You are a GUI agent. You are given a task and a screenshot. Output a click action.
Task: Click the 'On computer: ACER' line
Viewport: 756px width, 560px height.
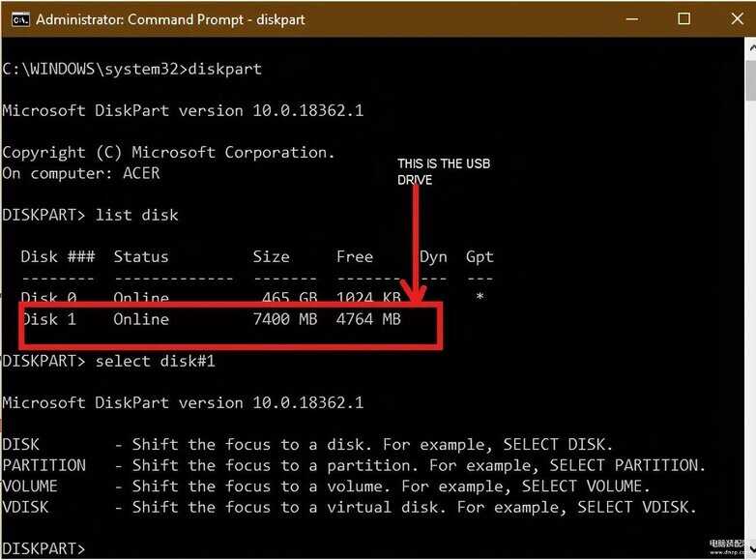pyautogui.click(x=80, y=173)
